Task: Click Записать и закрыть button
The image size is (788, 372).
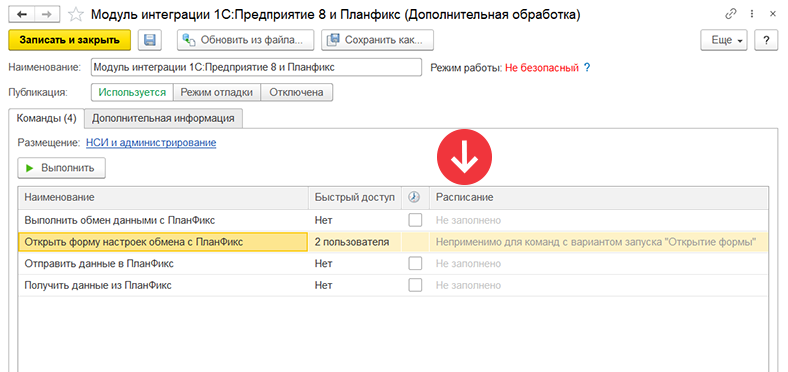Action: (x=69, y=40)
